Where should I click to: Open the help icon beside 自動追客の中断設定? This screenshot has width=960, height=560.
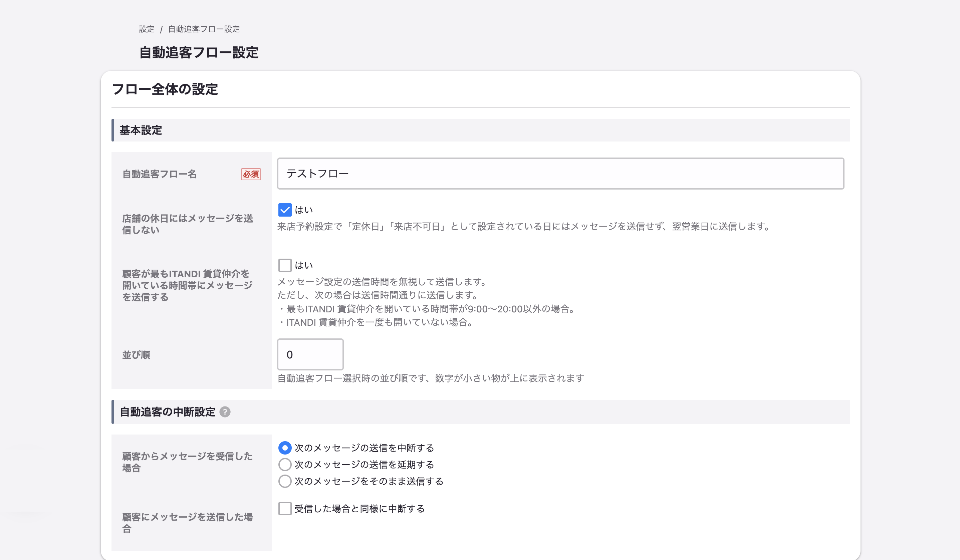225,412
